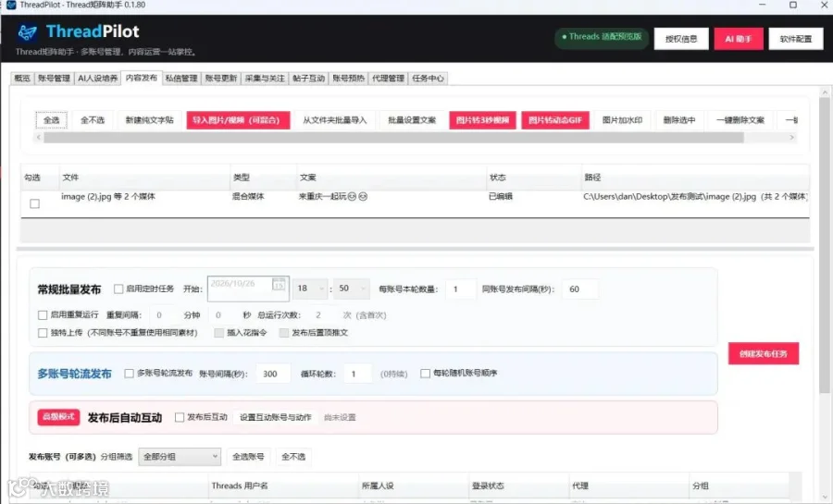Click 总运行次数 input showing 2
Screen dimensions: 833x504
click(x=322, y=315)
